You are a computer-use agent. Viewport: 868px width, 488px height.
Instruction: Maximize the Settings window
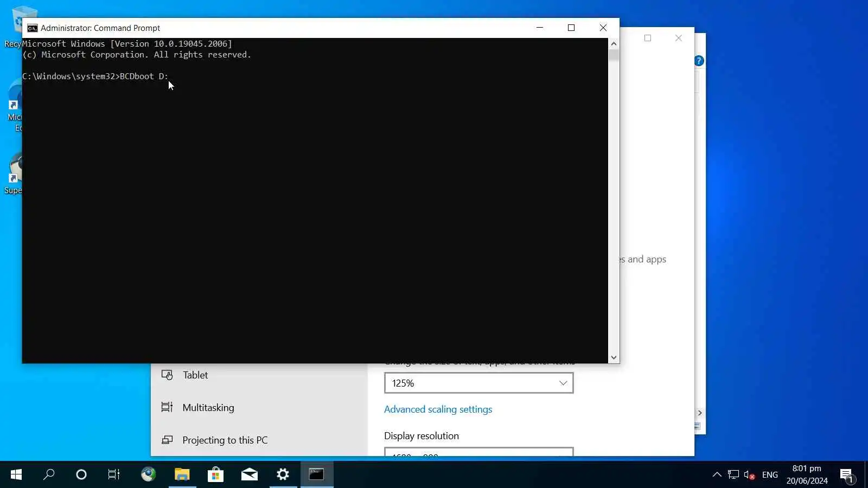click(648, 38)
